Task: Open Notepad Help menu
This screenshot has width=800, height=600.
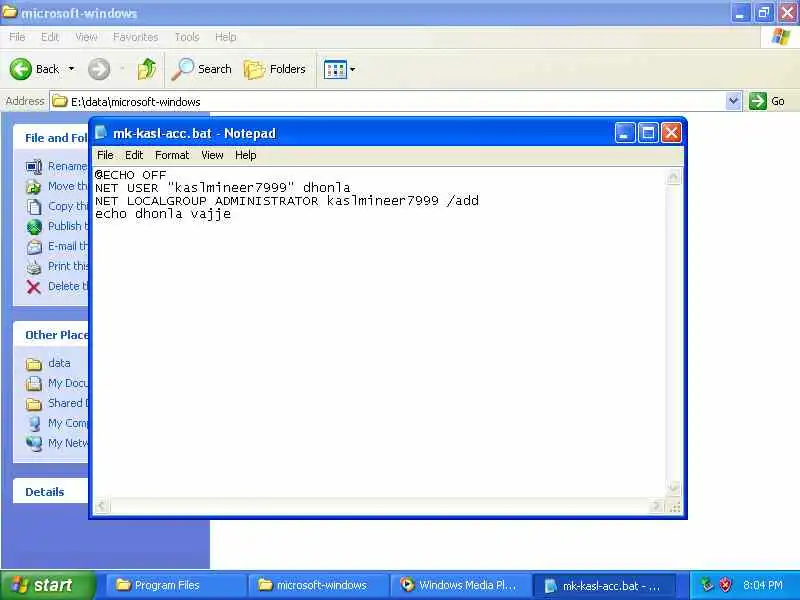Action: (x=245, y=155)
